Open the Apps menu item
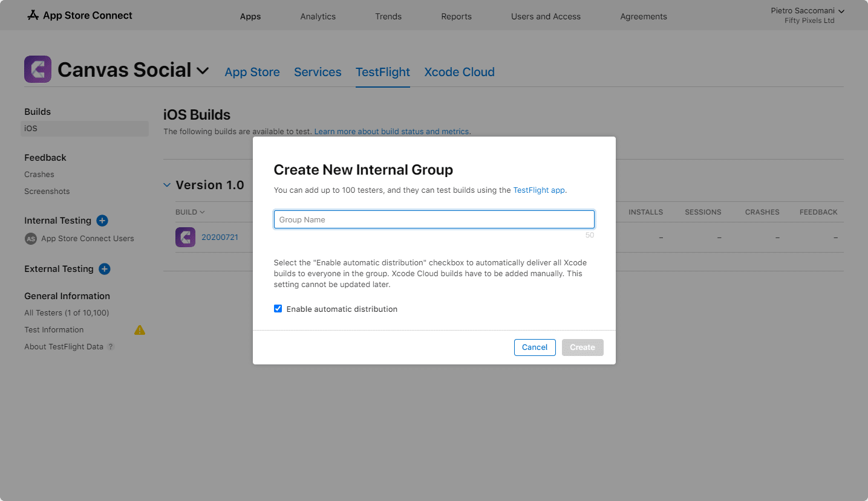 [250, 16]
